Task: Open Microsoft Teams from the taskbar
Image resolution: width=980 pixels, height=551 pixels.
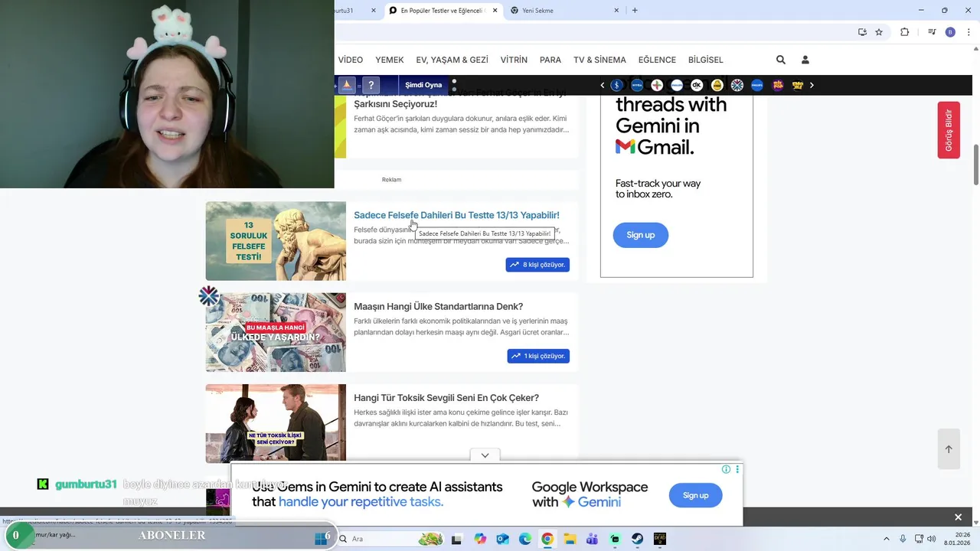Action: click(x=592, y=539)
